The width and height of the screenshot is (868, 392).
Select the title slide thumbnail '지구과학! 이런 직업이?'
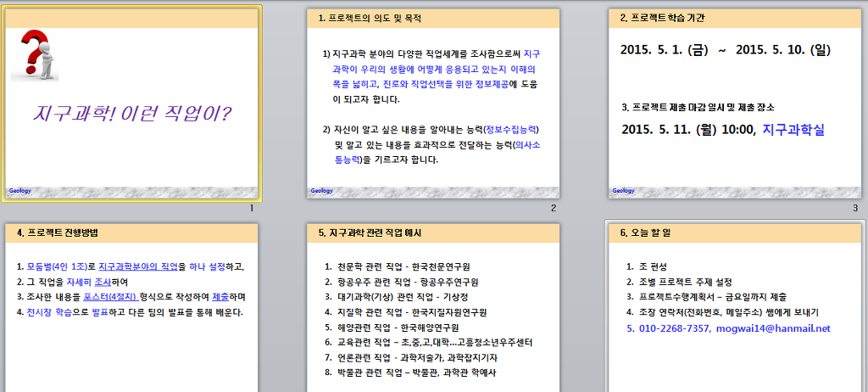pyautogui.click(x=131, y=104)
